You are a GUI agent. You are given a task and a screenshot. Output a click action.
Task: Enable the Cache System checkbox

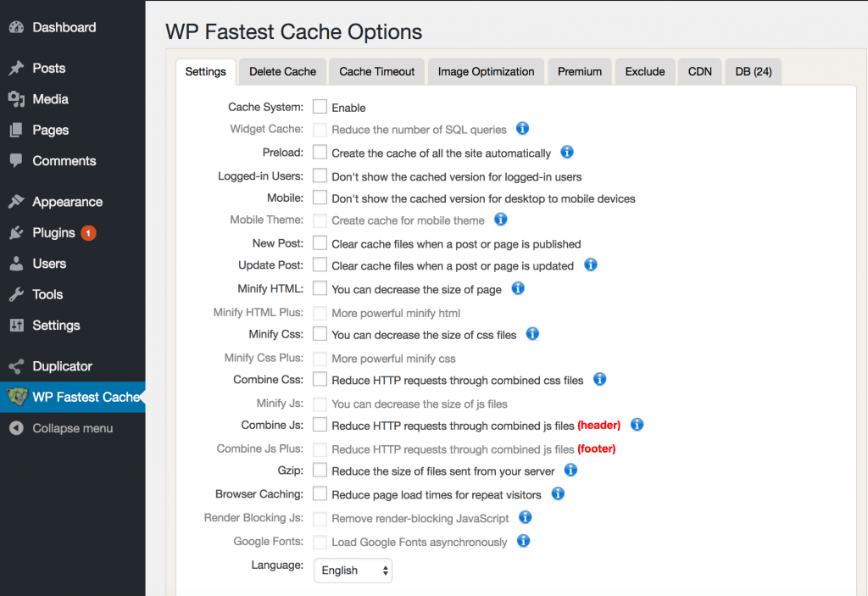click(320, 107)
